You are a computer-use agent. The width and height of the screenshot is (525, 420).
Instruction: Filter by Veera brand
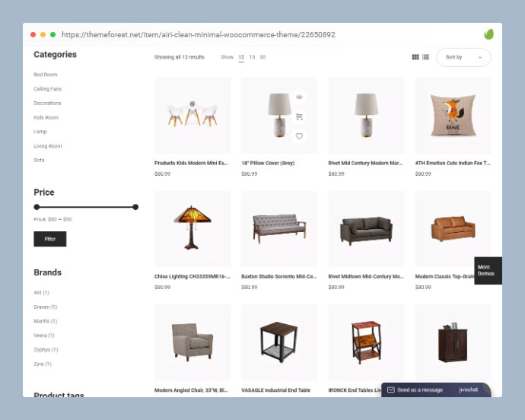click(44, 336)
